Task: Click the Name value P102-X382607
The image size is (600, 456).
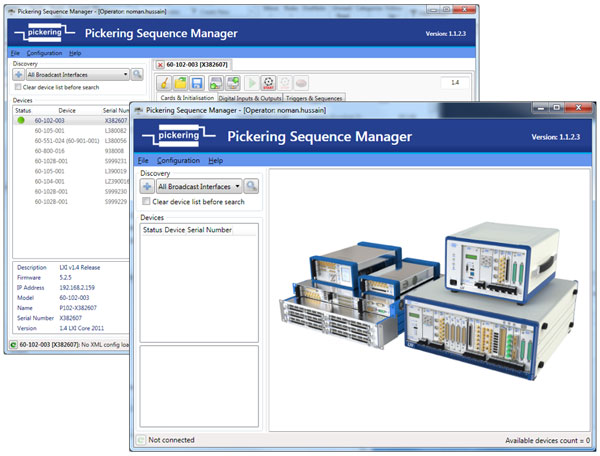Action: [78, 308]
